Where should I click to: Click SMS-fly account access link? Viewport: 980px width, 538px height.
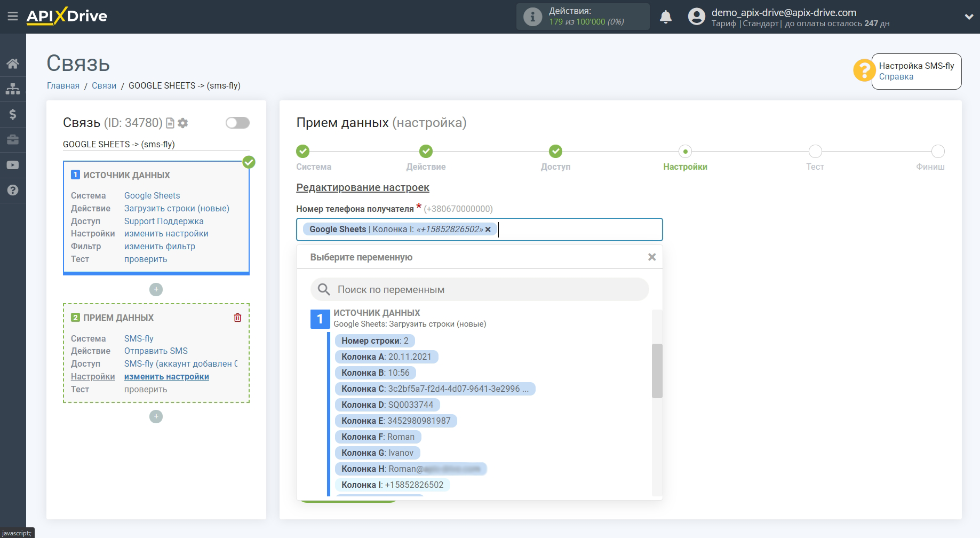pyautogui.click(x=181, y=363)
